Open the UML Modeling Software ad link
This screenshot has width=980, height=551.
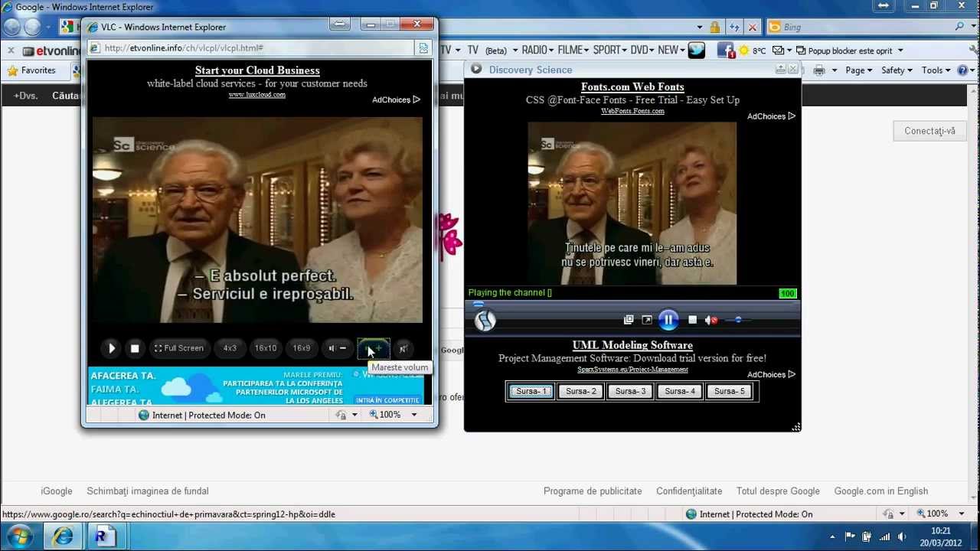click(632, 345)
